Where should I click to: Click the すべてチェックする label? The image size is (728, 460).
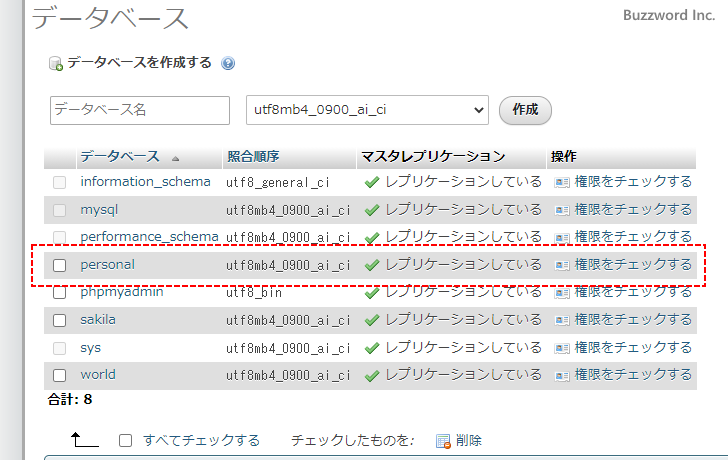pyautogui.click(x=201, y=440)
